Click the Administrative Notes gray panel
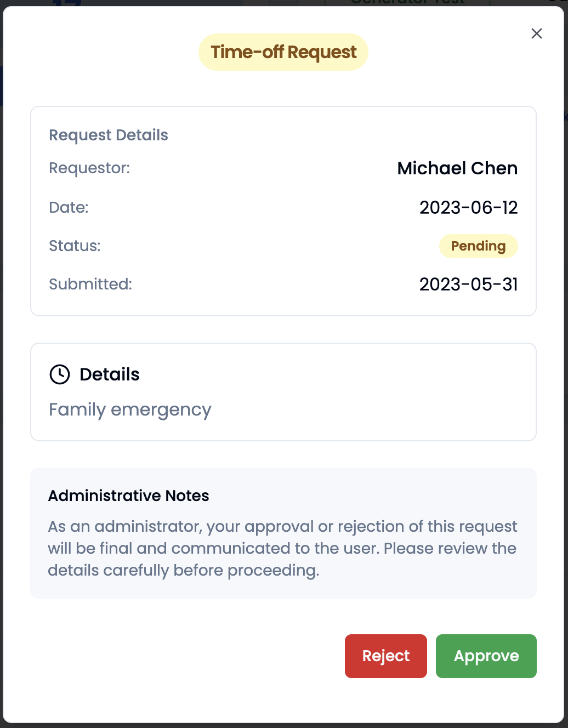Screen dimensions: 568x728 click(x=283, y=533)
